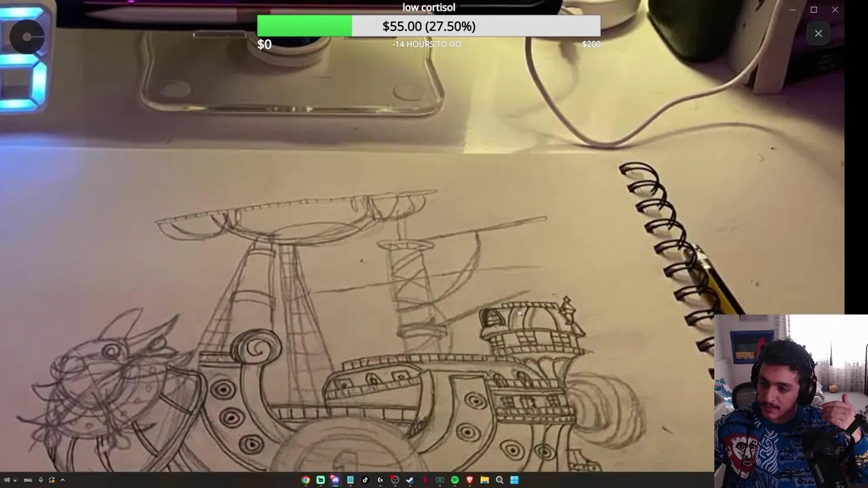Click the '$0' goal start amount
Image resolution: width=868 pixels, height=488 pixels.
264,44
